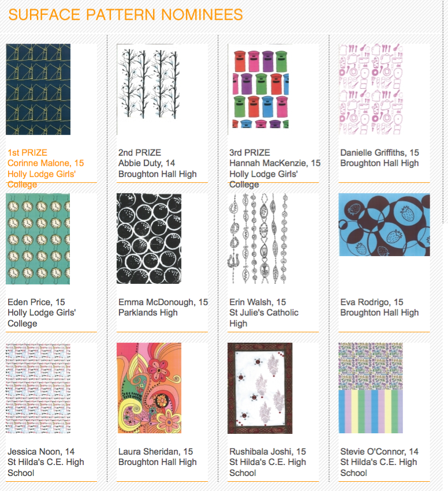
Task: Open Emma McDonough's black circles print
Action: 149,239
